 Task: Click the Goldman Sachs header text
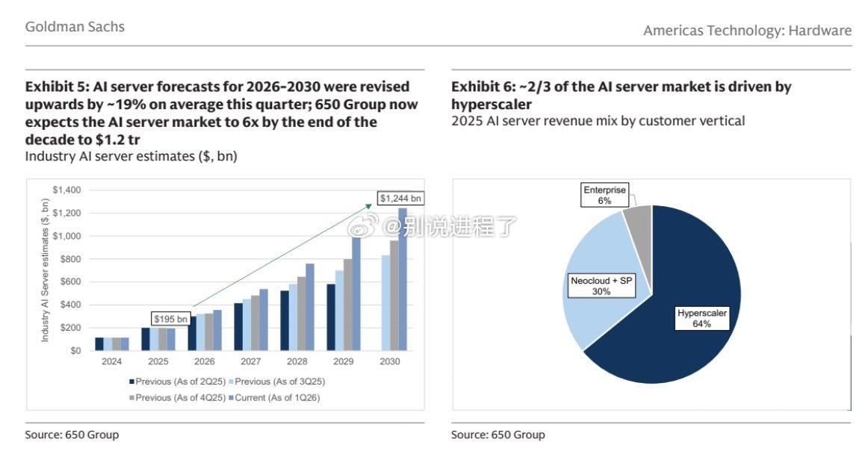[x=75, y=27]
